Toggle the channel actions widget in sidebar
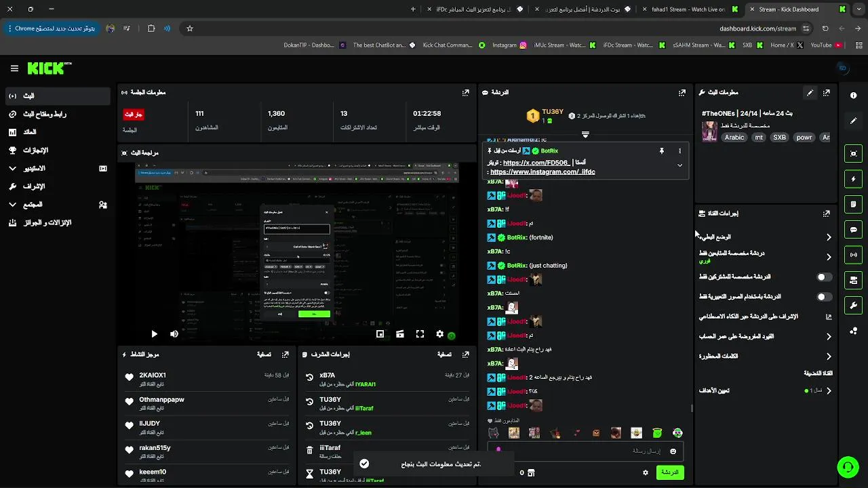 click(x=854, y=280)
